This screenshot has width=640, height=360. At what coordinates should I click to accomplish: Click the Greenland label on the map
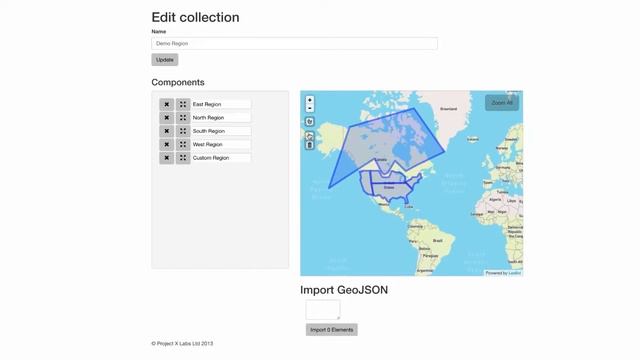click(449, 109)
